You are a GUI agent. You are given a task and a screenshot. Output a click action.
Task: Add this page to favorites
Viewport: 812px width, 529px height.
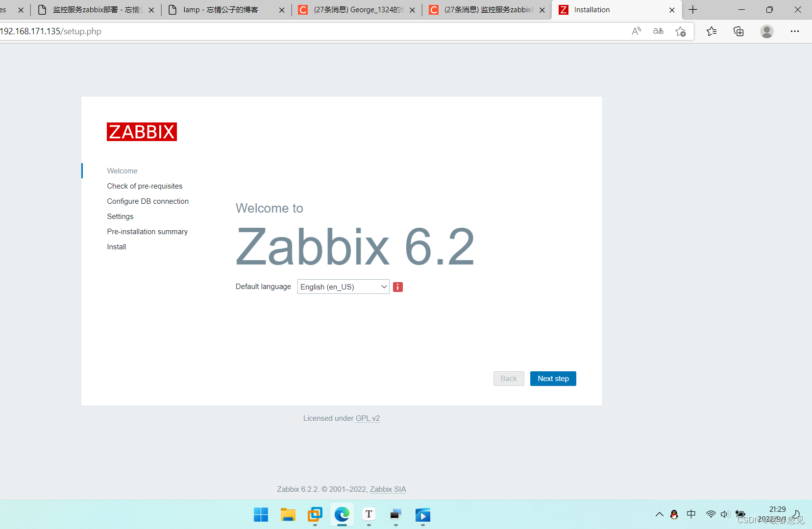point(681,31)
